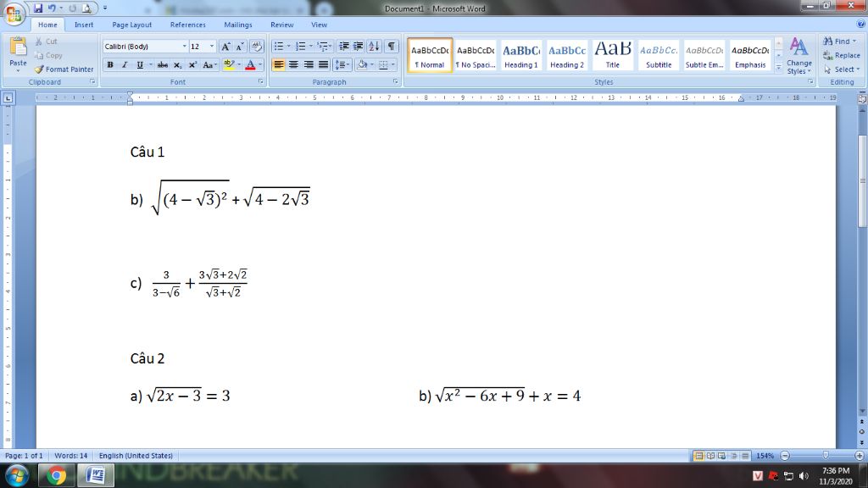The image size is (868, 488).
Task: Toggle Subscript formatting
Action: [x=177, y=64]
